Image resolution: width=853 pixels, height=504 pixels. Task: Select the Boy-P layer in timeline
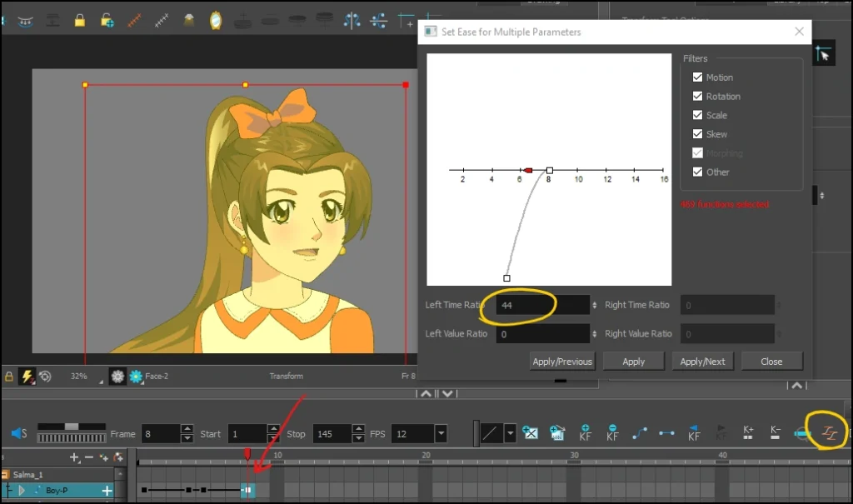click(x=57, y=491)
